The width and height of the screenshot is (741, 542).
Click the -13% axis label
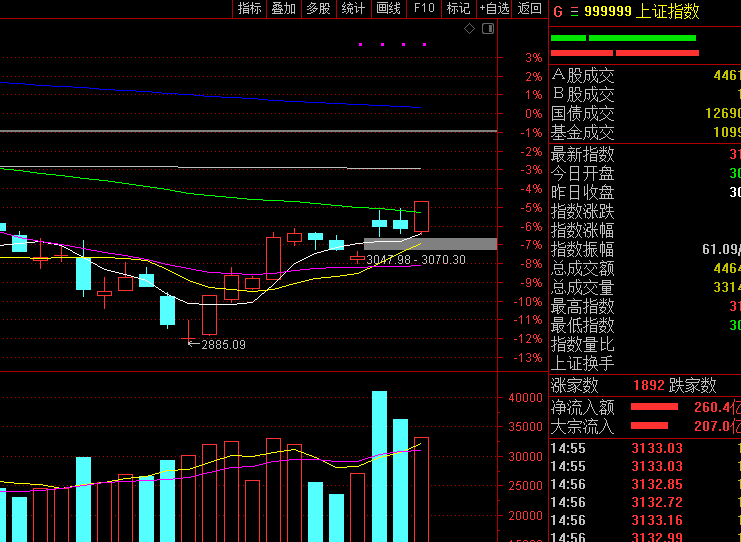point(528,358)
